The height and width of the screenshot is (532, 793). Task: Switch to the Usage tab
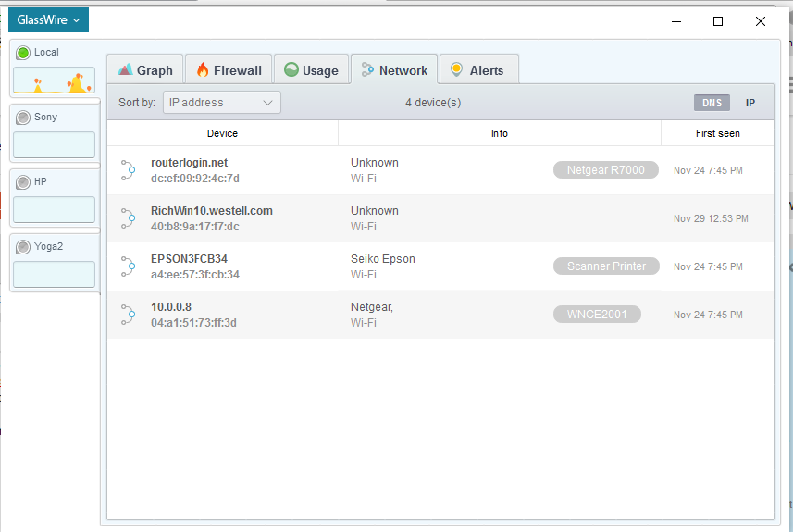click(x=311, y=70)
